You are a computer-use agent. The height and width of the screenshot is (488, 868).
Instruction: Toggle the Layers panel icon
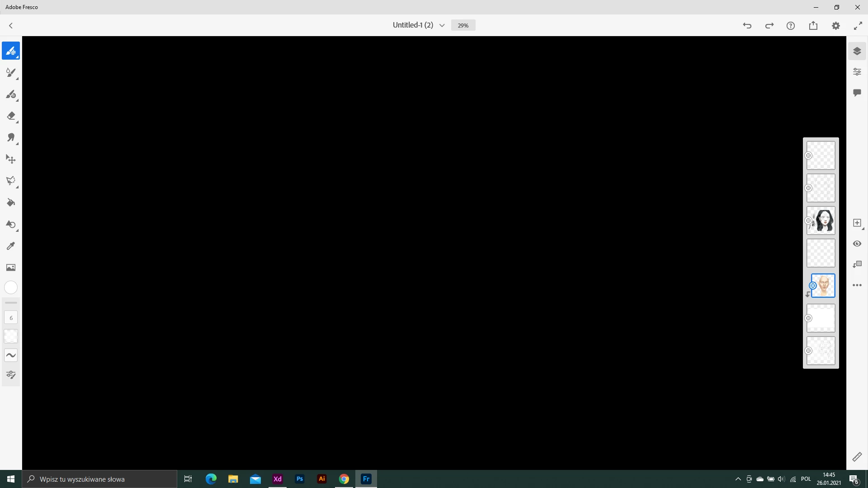857,51
